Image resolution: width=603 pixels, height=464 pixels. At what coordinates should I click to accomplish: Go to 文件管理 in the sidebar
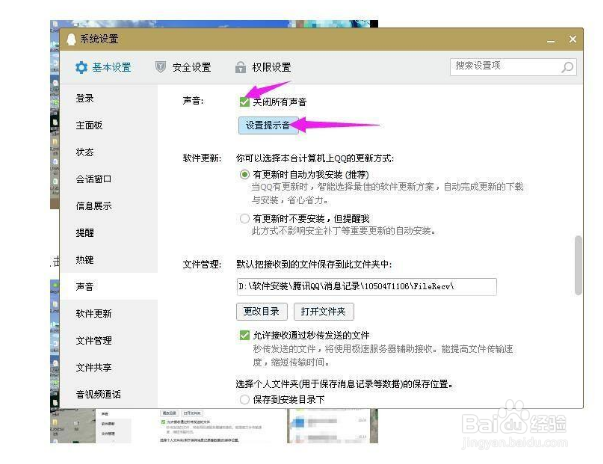click(94, 340)
